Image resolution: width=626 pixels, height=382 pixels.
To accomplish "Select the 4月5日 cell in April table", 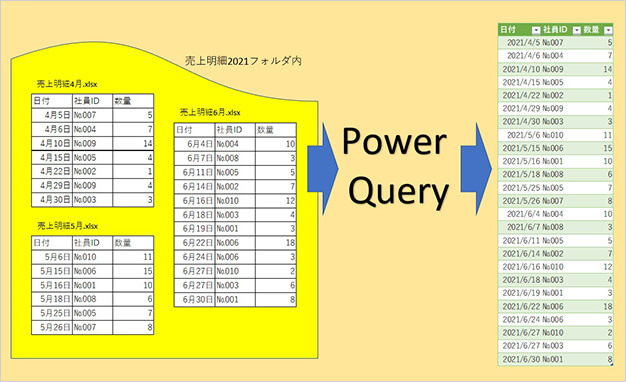I will pyautogui.click(x=52, y=115).
